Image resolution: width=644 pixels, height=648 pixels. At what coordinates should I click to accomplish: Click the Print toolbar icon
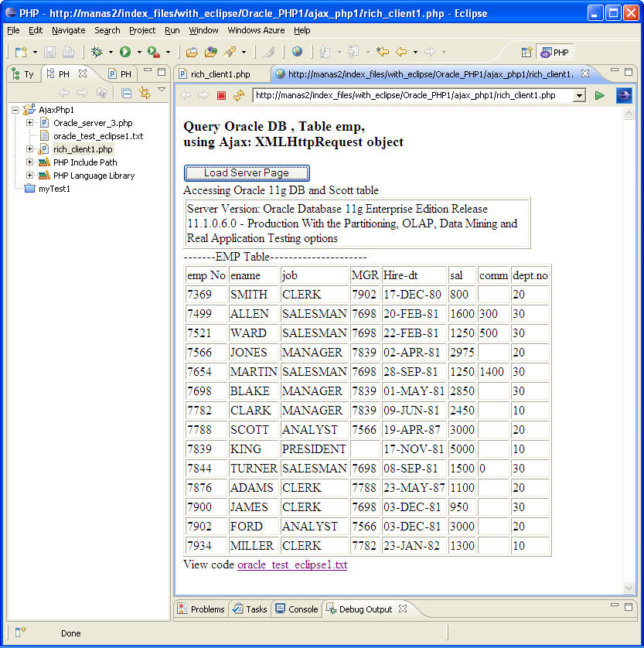click(x=68, y=52)
